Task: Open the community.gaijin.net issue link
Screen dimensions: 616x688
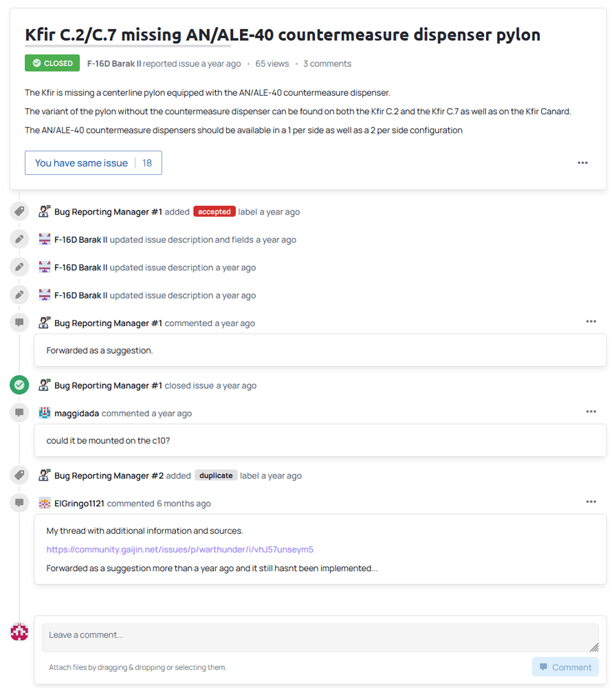Action: 179,549
